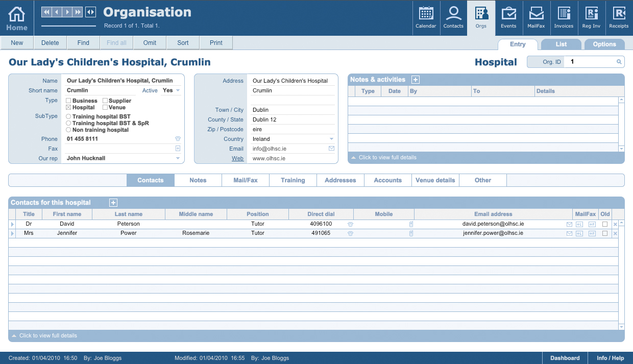Open the Receipts module
633x364 pixels.
pyautogui.click(x=619, y=18)
